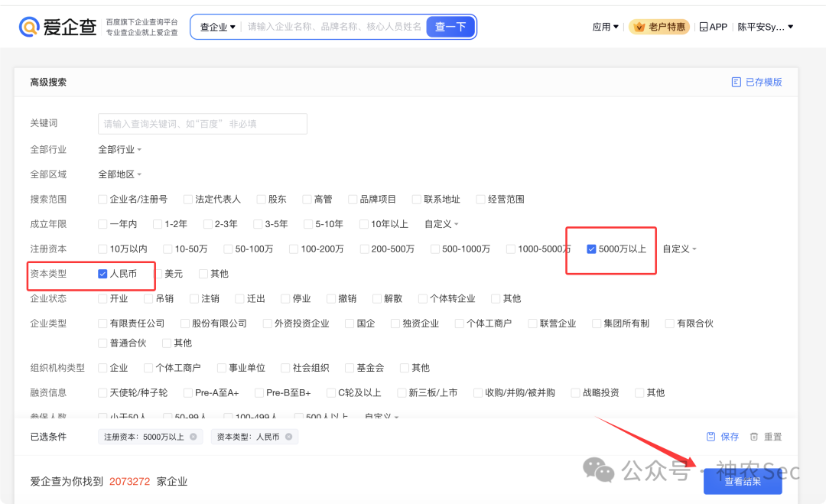The height and width of the screenshot is (504, 826).
Task: Expand 自定义 for 成立年限
Action: coord(441,224)
